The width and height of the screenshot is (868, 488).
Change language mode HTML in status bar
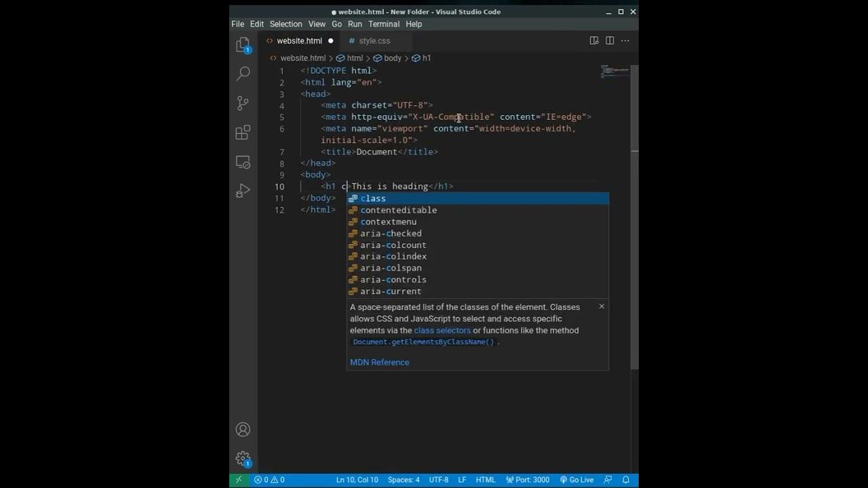click(486, 480)
